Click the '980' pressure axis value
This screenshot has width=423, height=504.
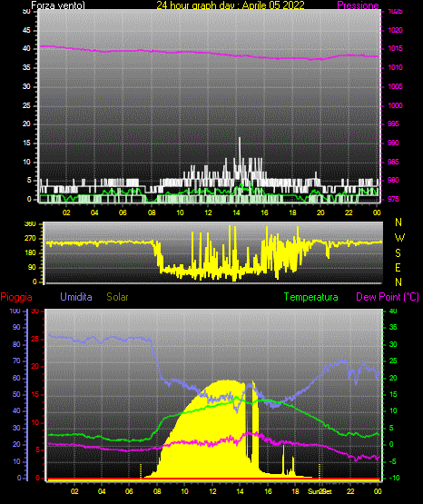click(393, 180)
